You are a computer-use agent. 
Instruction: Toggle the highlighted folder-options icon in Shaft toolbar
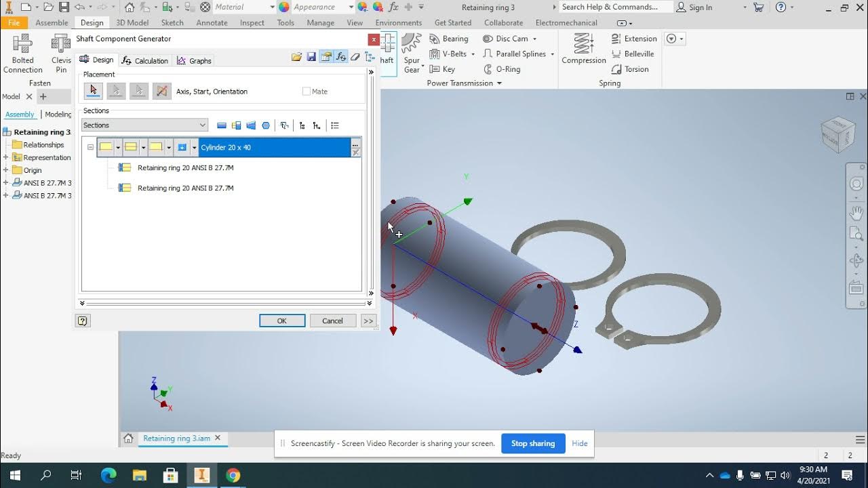[326, 58]
